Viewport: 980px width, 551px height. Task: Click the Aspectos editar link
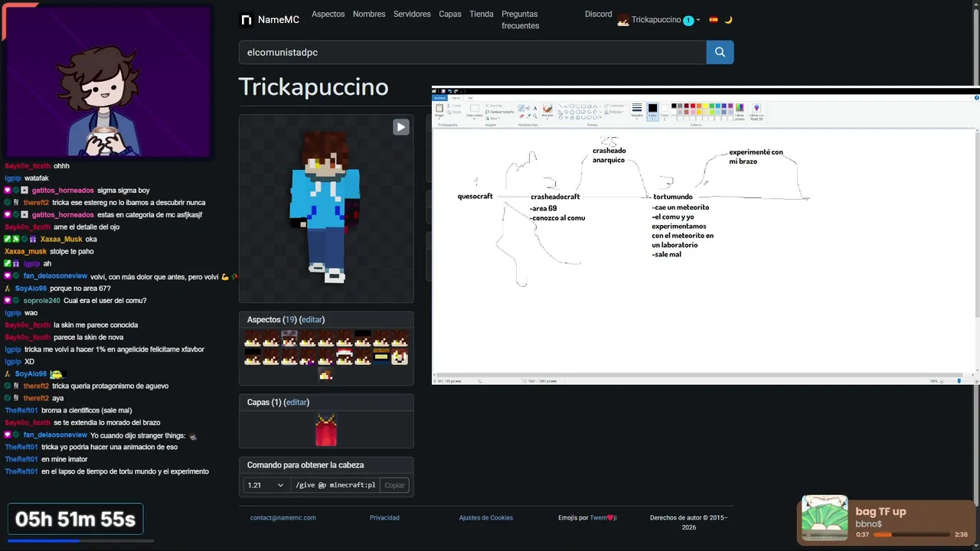click(312, 319)
